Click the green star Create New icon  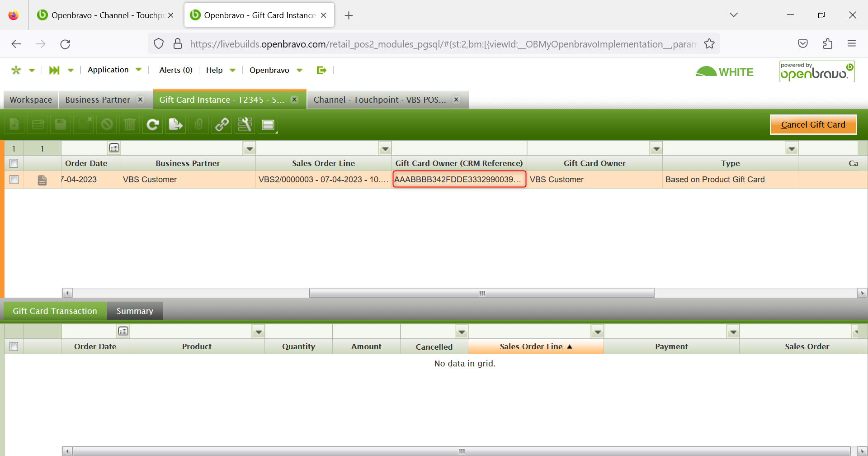tap(16, 70)
